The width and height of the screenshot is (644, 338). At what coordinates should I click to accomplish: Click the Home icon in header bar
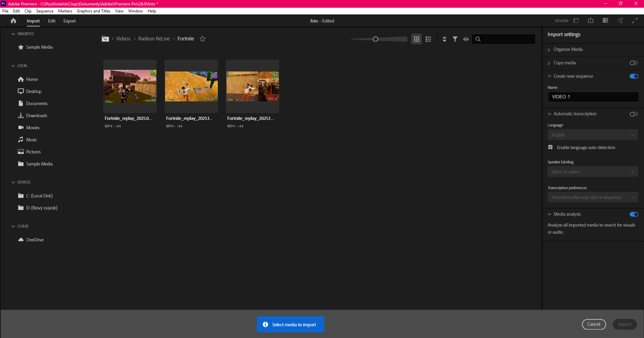[13, 21]
